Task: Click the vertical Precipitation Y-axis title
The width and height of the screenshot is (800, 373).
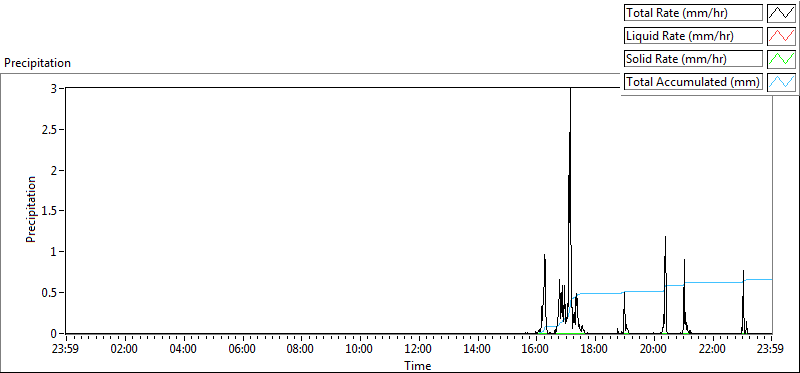Action: pos(31,209)
